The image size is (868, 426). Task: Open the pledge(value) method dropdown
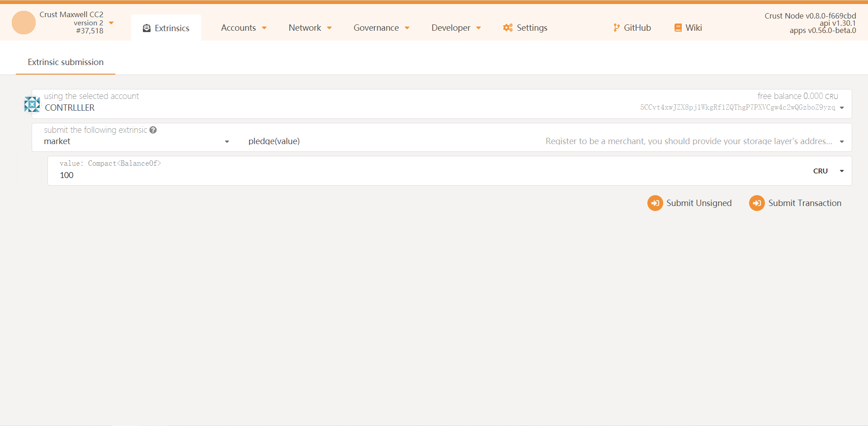click(542, 141)
